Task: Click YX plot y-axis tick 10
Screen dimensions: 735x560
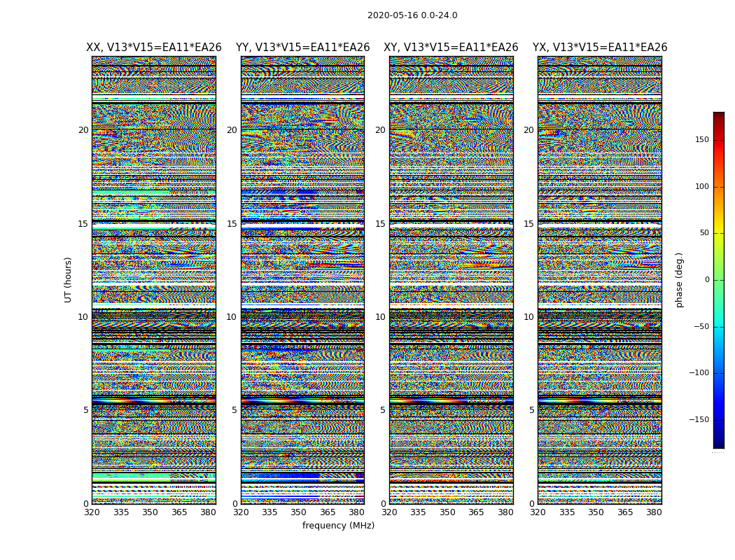Action: click(x=528, y=317)
